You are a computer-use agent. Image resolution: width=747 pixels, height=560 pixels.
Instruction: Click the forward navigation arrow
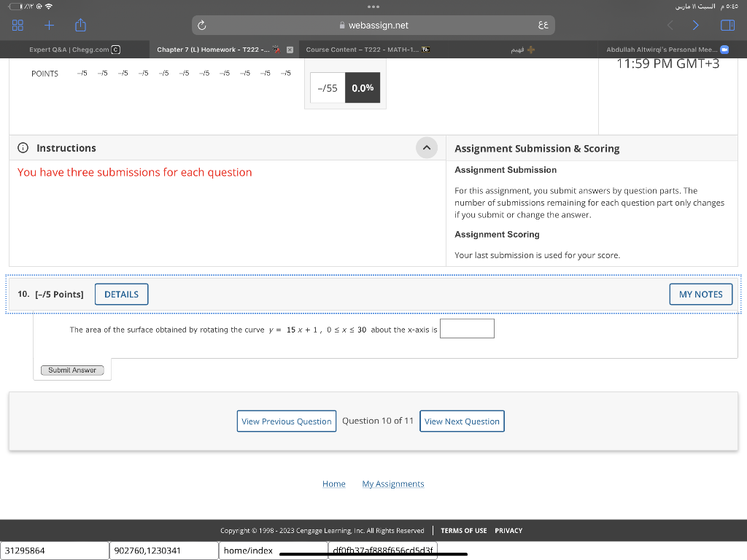(694, 25)
